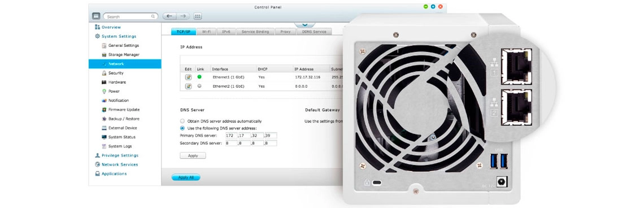Click the Search box in toolbar
Image resolution: width=644 pixels, height=208 pixels.
tap(130, 16)
